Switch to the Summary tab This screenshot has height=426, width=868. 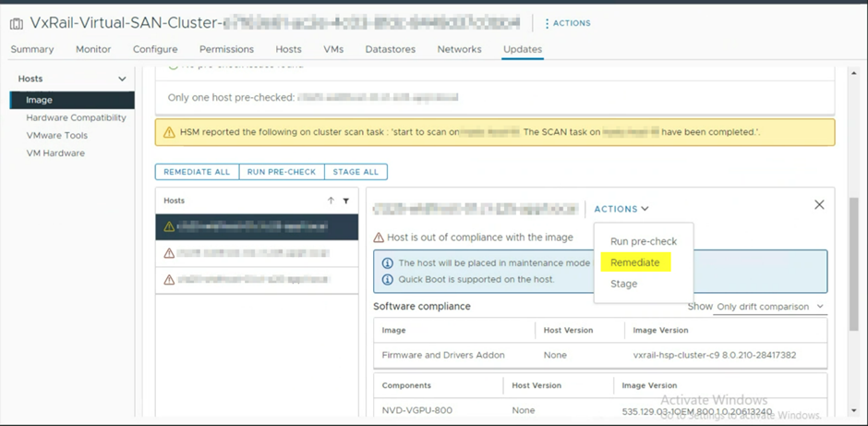tap(32, 49)
